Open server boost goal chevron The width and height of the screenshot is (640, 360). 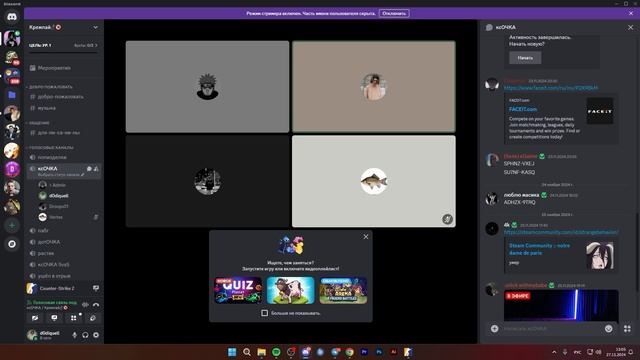pyautogui.click(x=96, y=45)
